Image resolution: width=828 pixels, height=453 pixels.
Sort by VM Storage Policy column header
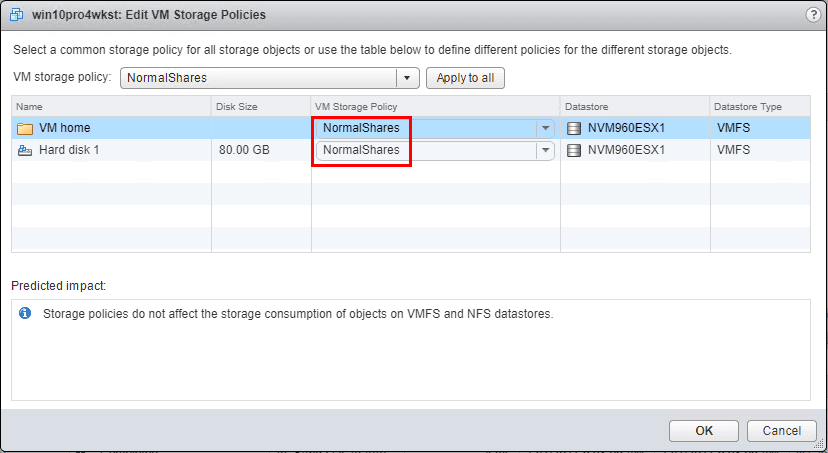point(436,106)
